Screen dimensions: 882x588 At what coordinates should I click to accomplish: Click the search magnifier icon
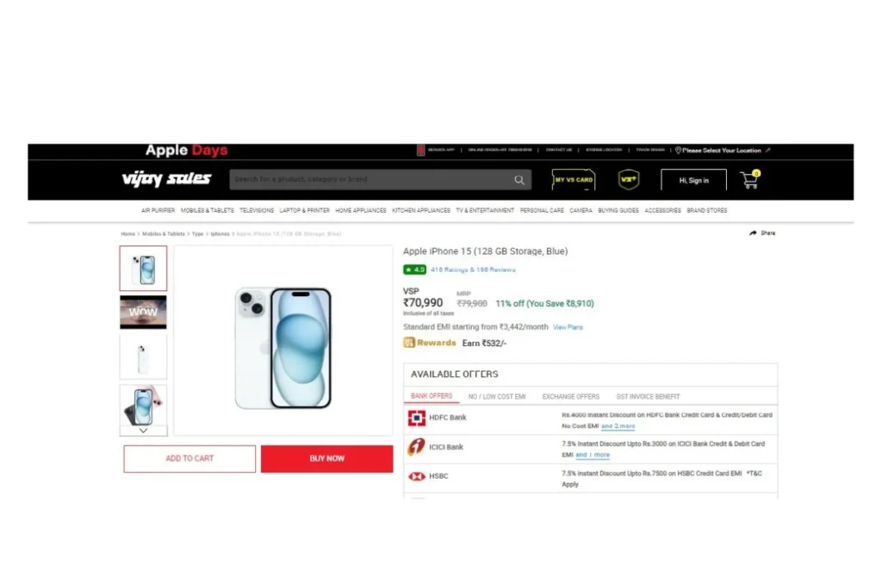[519, 180]
